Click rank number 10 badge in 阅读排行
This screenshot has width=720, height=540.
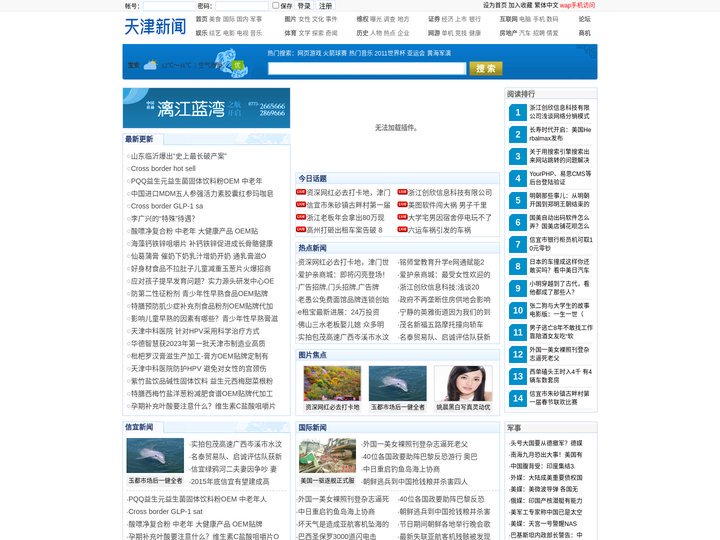pos(518,311)
